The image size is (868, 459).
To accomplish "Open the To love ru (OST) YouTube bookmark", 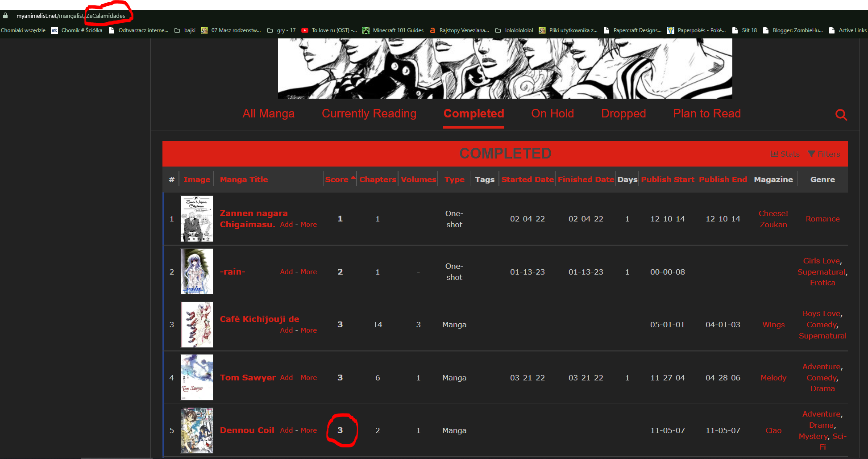I will [x=329, y=30].
